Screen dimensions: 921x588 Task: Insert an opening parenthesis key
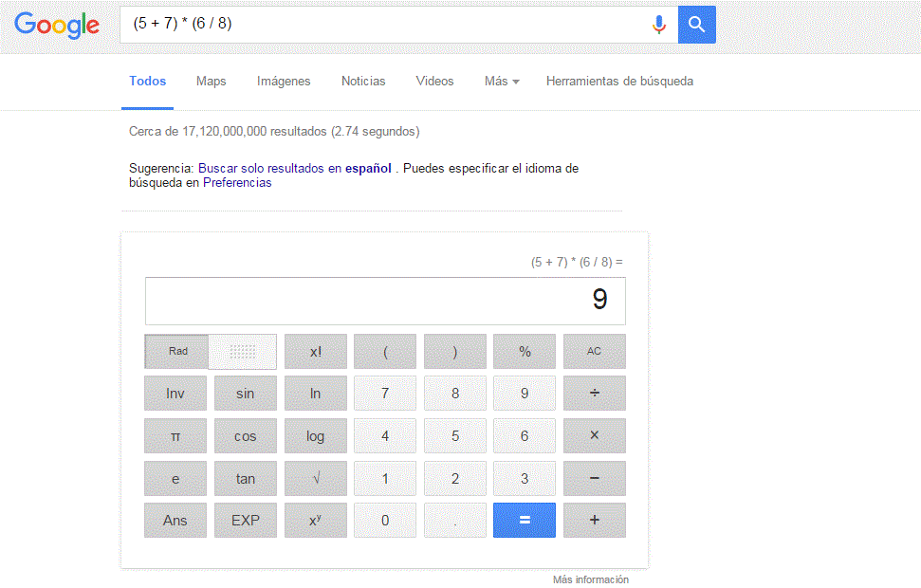coord(385,351)
